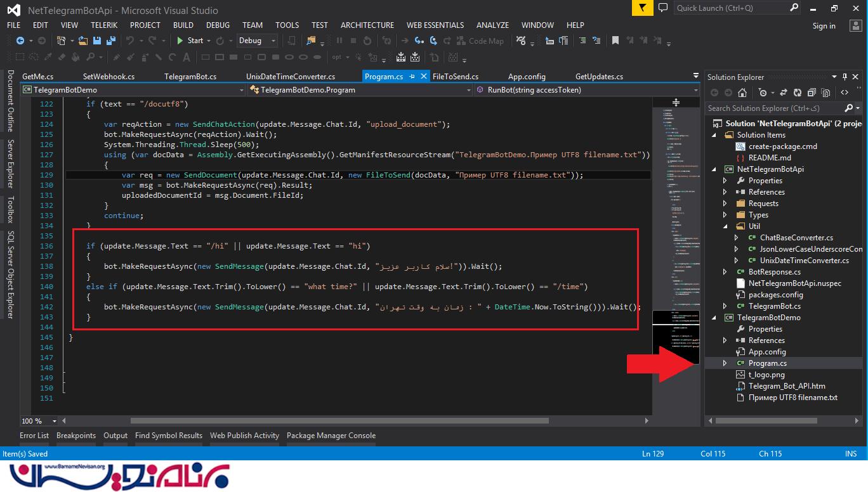Open the TelegramBotDemo project scope dropdown

click(x=241, y=90)
